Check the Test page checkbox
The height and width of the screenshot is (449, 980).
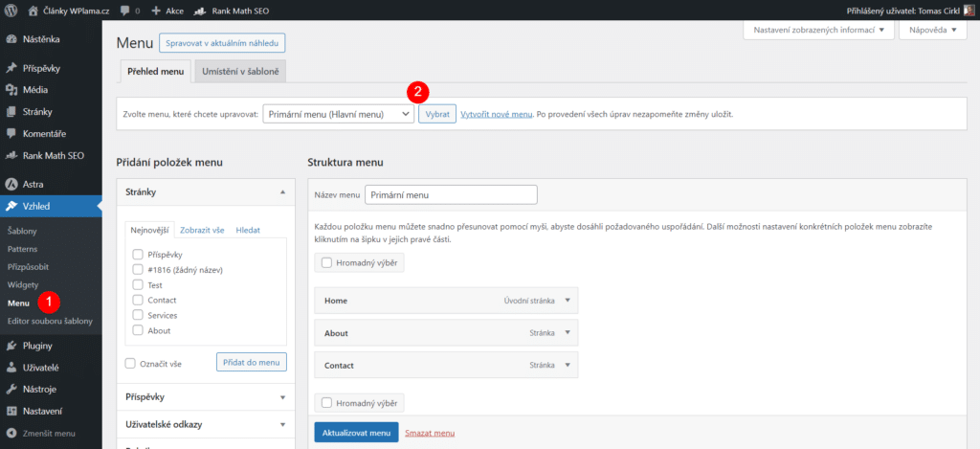138,284
